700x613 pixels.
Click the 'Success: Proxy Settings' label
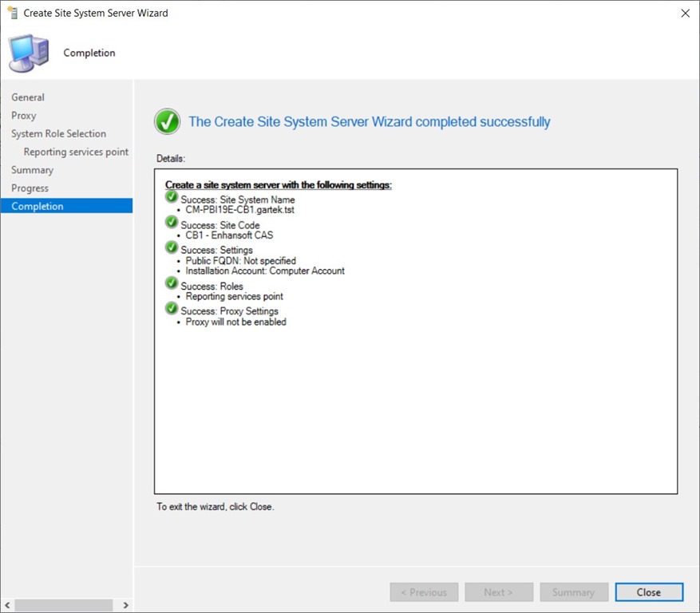(229, 311)
